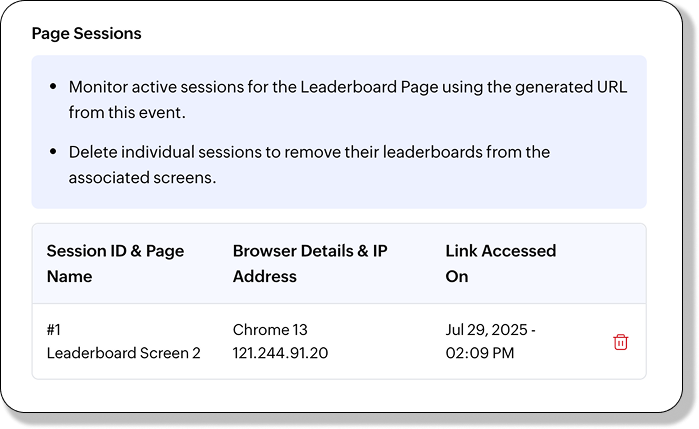The width and height of the screenshot is (699, 429).
Task: Click the first bullet point marker
Action: coord(53,87)
